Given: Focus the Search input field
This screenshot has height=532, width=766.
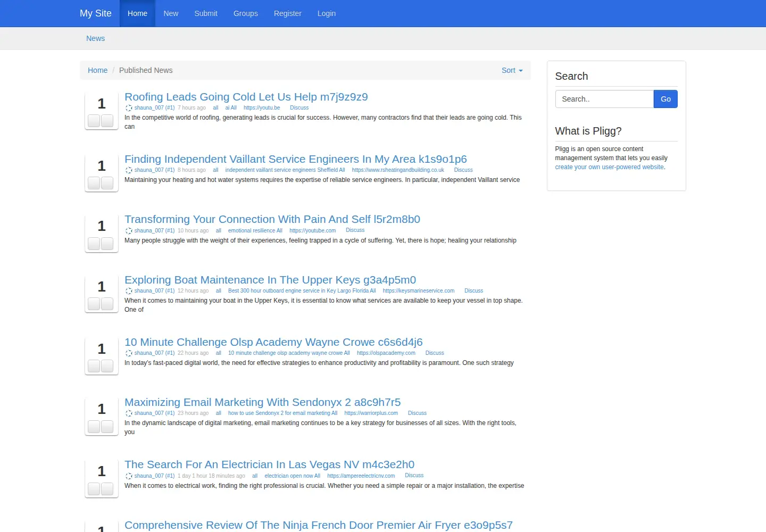Looking at the screenshot, I should [x=604, y=99].
